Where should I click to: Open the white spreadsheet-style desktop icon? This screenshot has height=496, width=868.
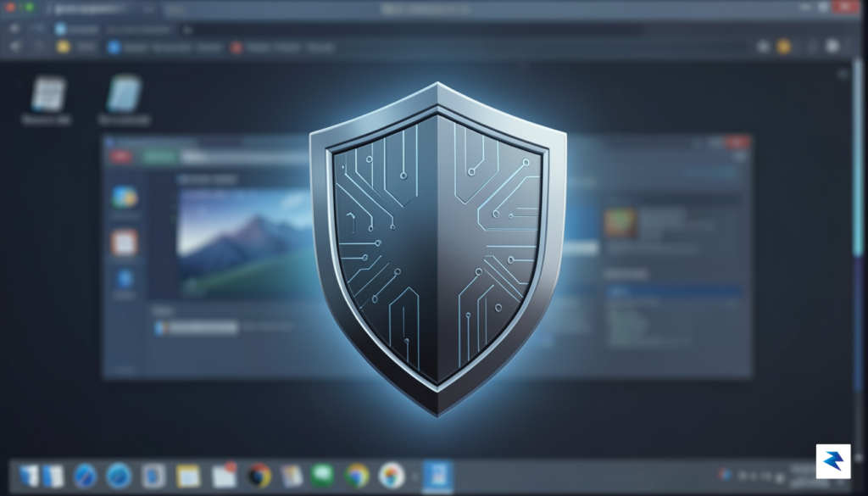pos(48,94)
